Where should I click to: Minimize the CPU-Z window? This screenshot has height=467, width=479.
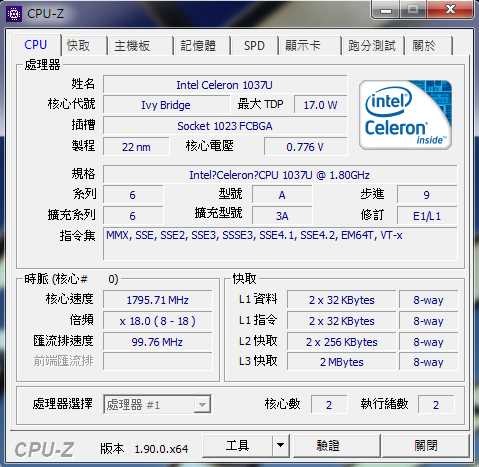coord(386,10)
